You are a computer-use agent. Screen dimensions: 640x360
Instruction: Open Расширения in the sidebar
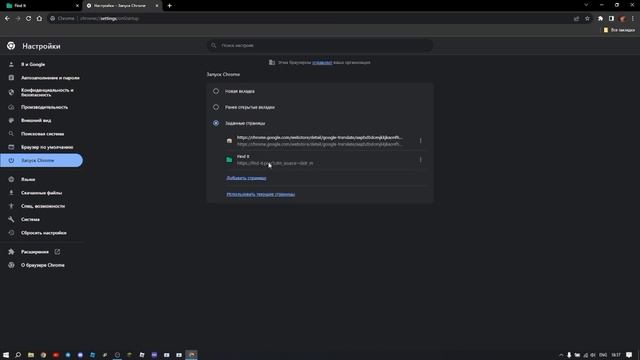tap(35, 252)
